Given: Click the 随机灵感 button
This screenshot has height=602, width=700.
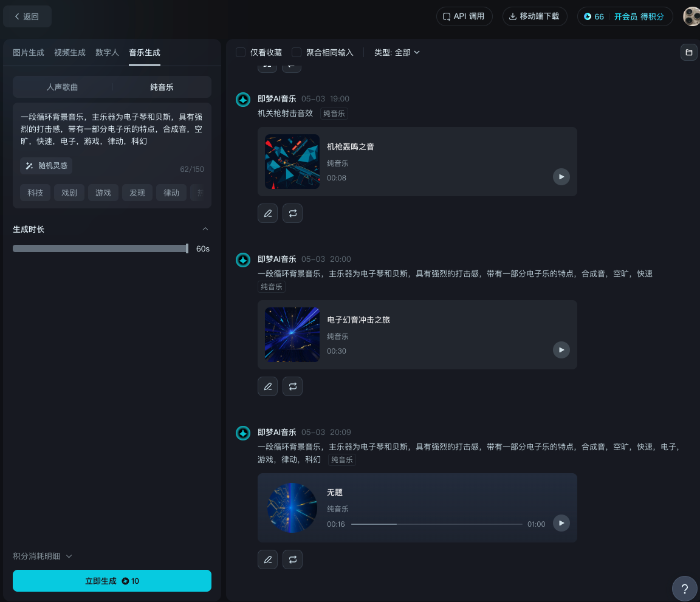Looking at the screenshot, I should pos(46,166).
